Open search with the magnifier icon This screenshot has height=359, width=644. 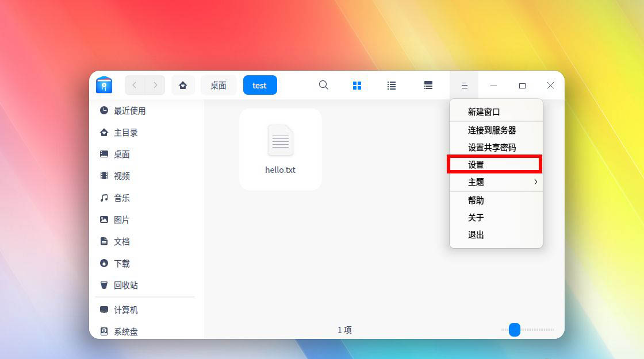[x=324, y=86]
